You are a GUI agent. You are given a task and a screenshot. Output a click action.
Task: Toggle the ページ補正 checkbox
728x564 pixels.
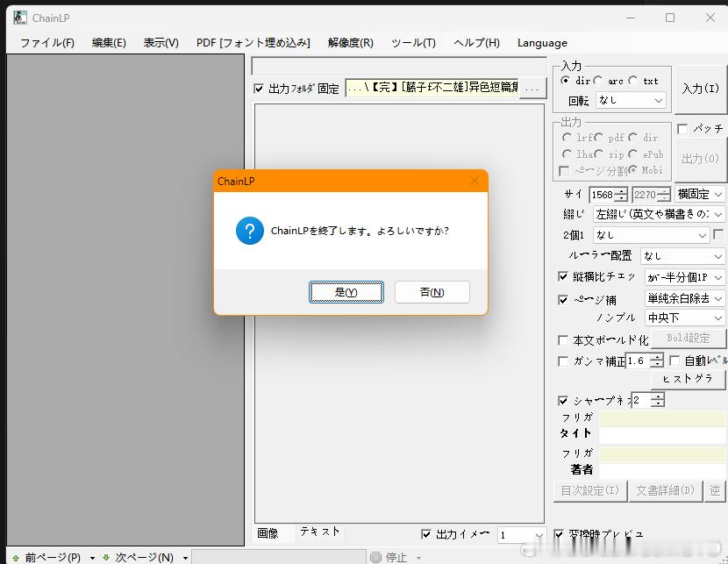point(563,300)
